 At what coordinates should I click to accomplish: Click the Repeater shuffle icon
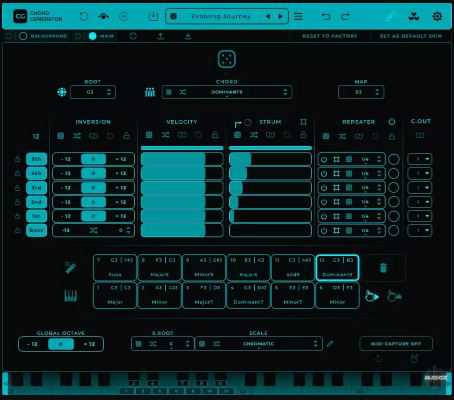(342, 136)
